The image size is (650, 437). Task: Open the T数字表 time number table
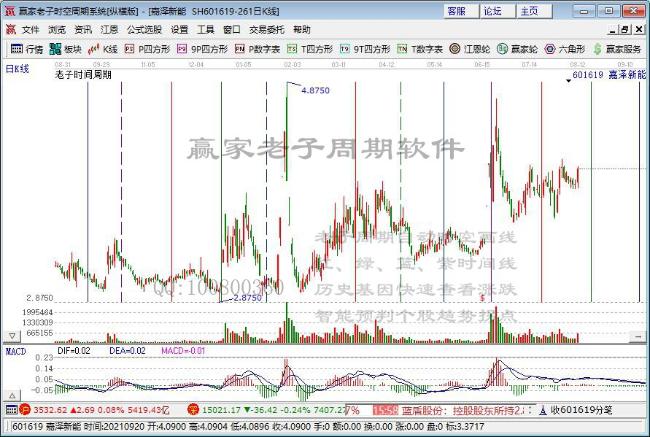[420, 49]
